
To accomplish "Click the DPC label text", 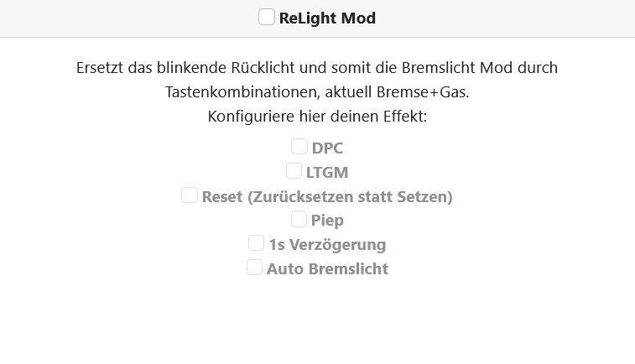I will [x=327, y=148].
